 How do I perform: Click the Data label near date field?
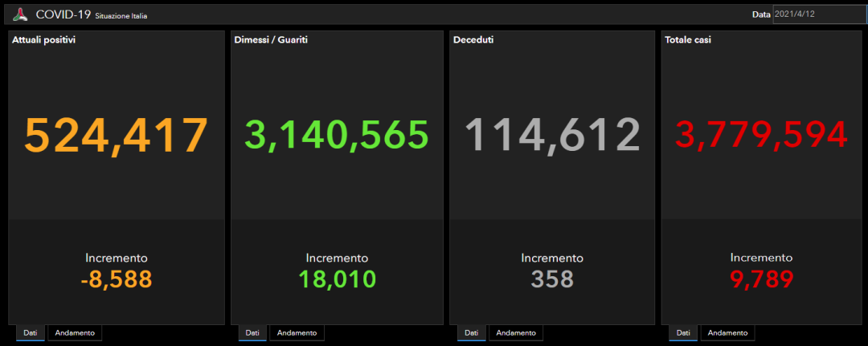(761, 15)
